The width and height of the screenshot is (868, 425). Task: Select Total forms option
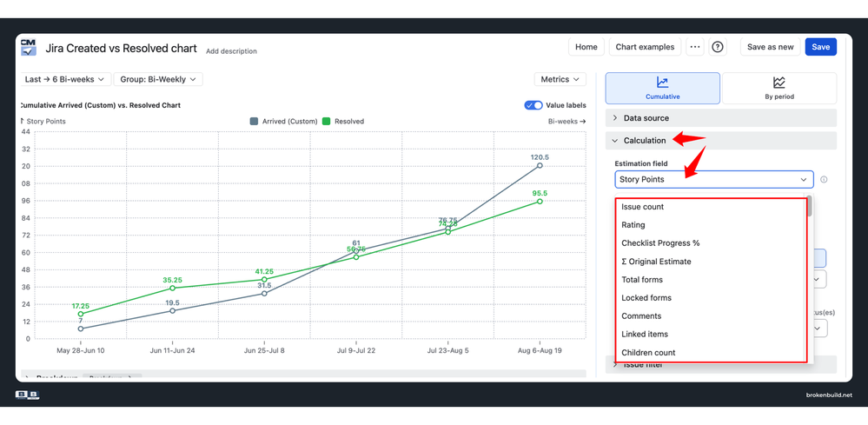click(x=710, y=280)
